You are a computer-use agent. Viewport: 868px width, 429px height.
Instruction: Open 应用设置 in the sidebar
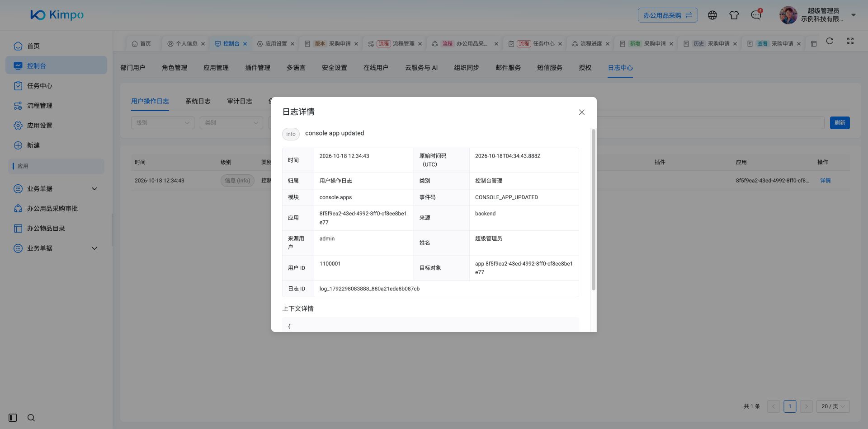(x=56, y=126)
